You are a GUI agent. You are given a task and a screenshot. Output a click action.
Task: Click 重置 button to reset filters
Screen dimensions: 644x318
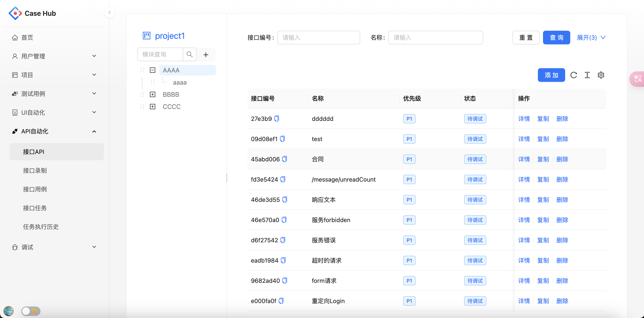coord(526,37)
